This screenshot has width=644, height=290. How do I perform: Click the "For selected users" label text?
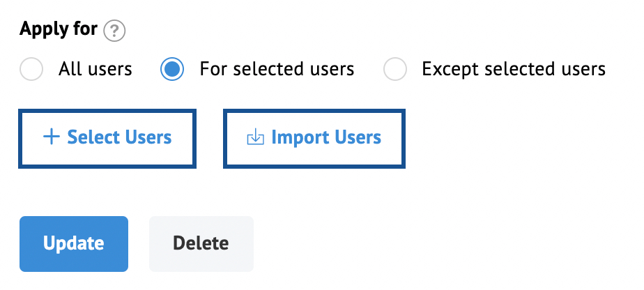point(277,69)
